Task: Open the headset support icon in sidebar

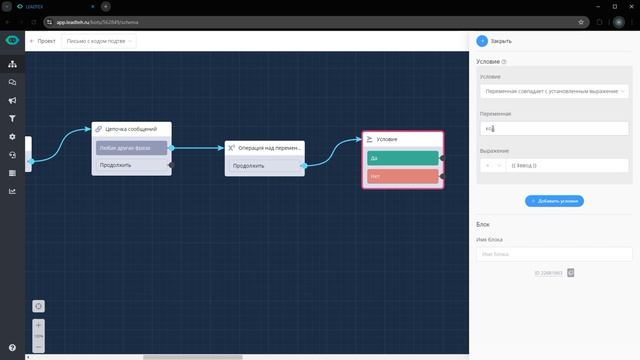Action: coord(12,155)
